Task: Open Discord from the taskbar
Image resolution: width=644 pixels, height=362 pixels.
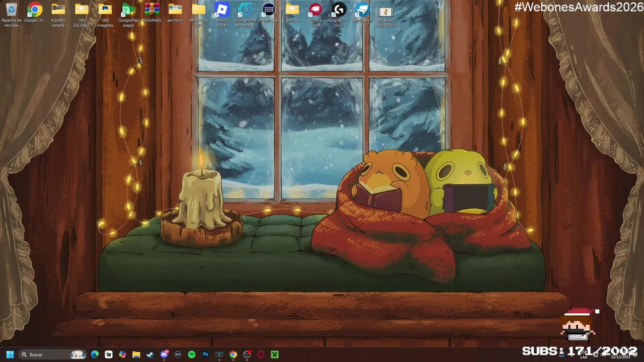Action: pos(164,354)
